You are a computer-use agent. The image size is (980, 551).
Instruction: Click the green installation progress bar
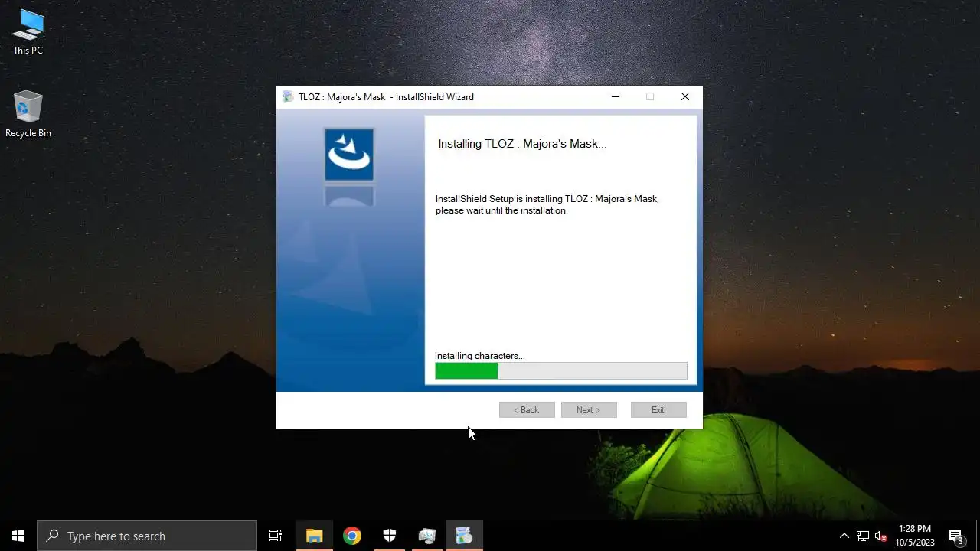coord(561,371)
